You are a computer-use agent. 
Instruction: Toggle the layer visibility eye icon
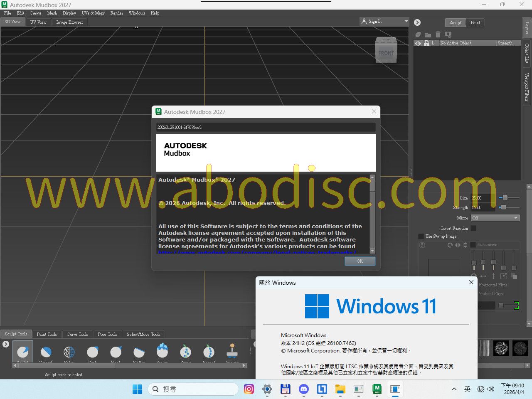coord(418,43)
